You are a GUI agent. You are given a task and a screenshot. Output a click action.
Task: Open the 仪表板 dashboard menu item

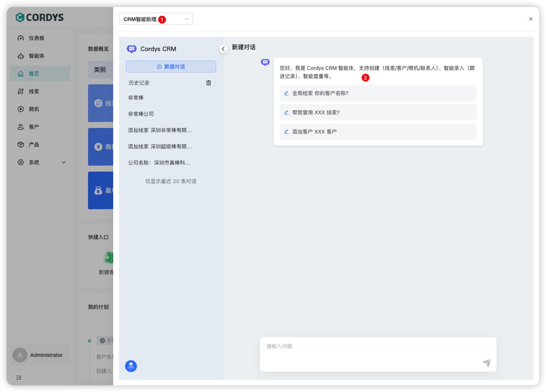tap(36, 38)
